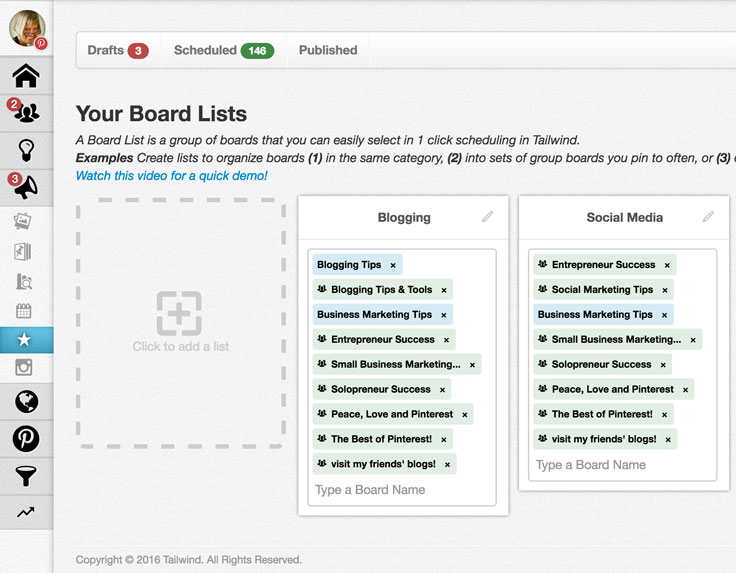This screenshot has width=736, height=573.
Task: Remove Small Business Marketing from Blogging list
Action: pyautogui.click(x=472, y=365)
